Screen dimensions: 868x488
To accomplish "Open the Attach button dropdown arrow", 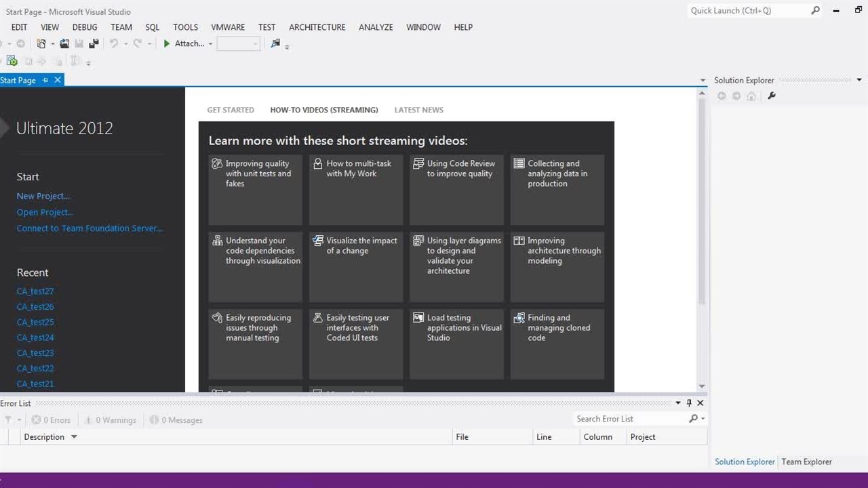I will tap(210, 44).
